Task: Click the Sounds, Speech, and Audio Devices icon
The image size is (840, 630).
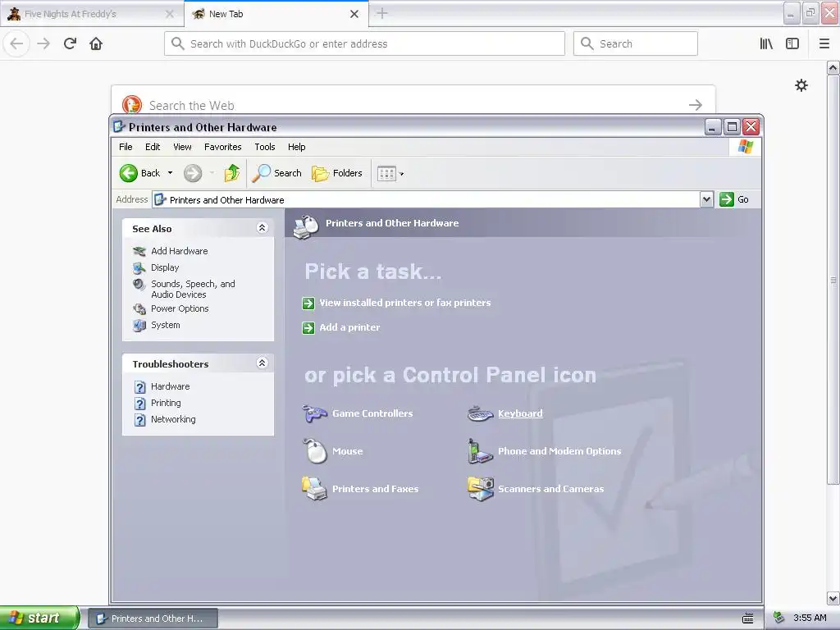Action: [x=139, y=285]
